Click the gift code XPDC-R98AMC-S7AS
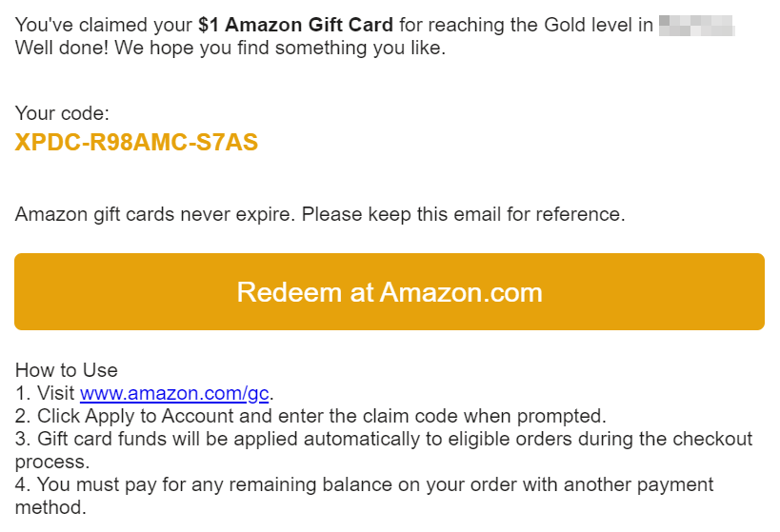Screen dimensions: 780x532 (136, 143)
